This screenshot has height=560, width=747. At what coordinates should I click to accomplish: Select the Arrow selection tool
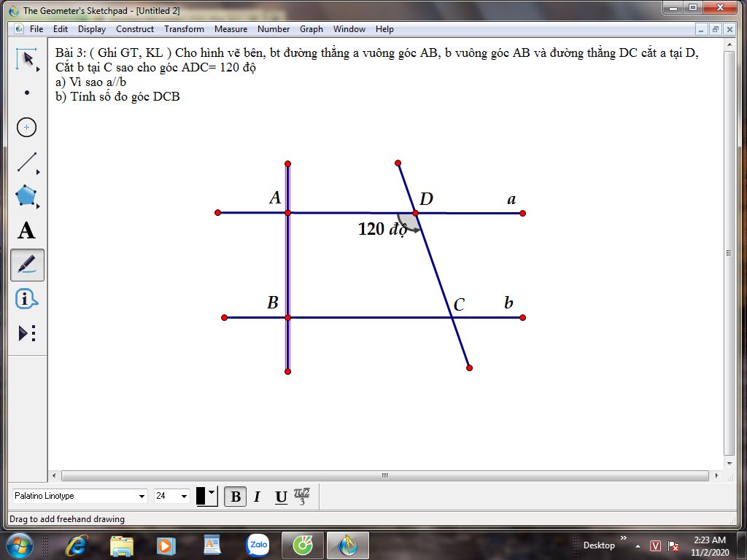coord(26,59)
